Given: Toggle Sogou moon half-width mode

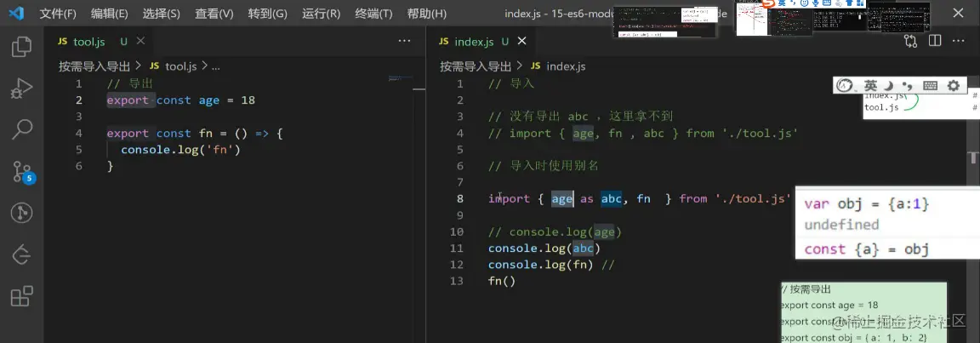Looking at the screenshot, I should (x=888, y=86).
